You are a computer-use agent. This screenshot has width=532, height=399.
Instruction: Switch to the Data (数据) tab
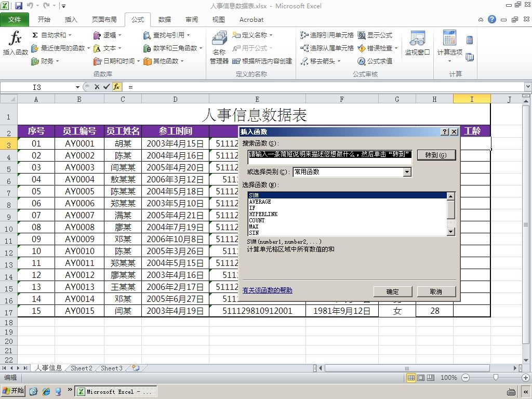tap(165, 20)
